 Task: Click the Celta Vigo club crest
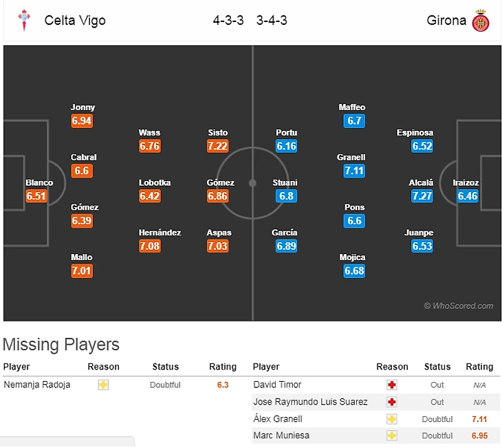pyautogui.click(x=24, y=20)
